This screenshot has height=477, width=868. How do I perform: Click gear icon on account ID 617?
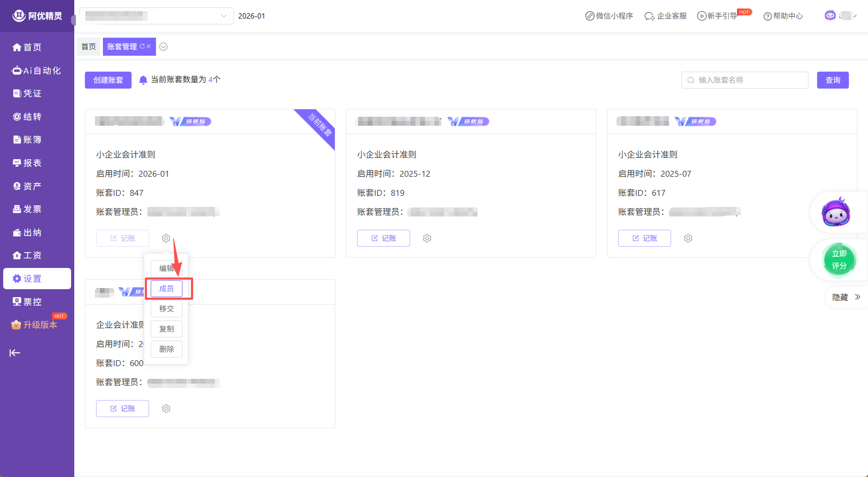tap(688, 238)
